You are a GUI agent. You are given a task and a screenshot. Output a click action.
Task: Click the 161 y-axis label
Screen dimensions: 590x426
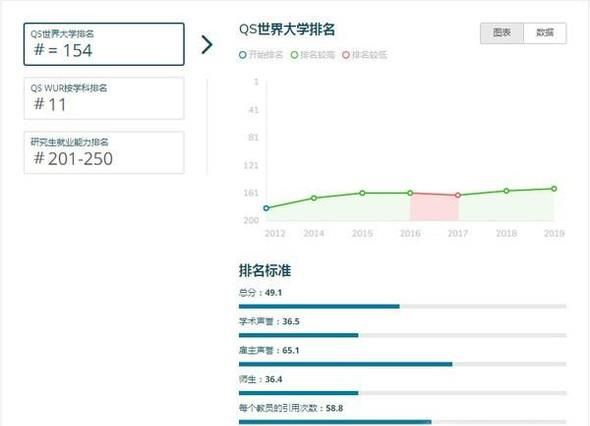click(251, 193)
